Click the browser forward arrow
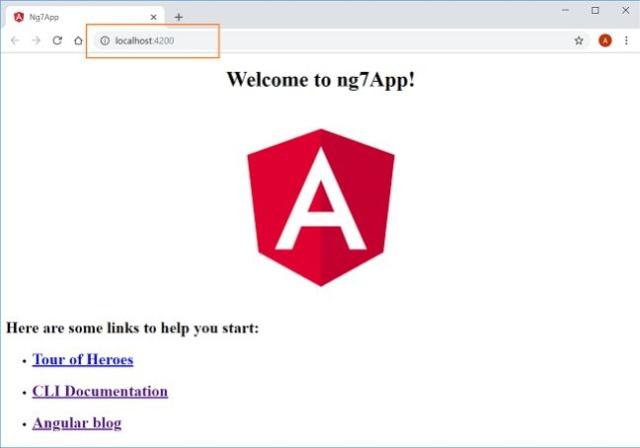640x448 pixels. click(x=36, y=40)
